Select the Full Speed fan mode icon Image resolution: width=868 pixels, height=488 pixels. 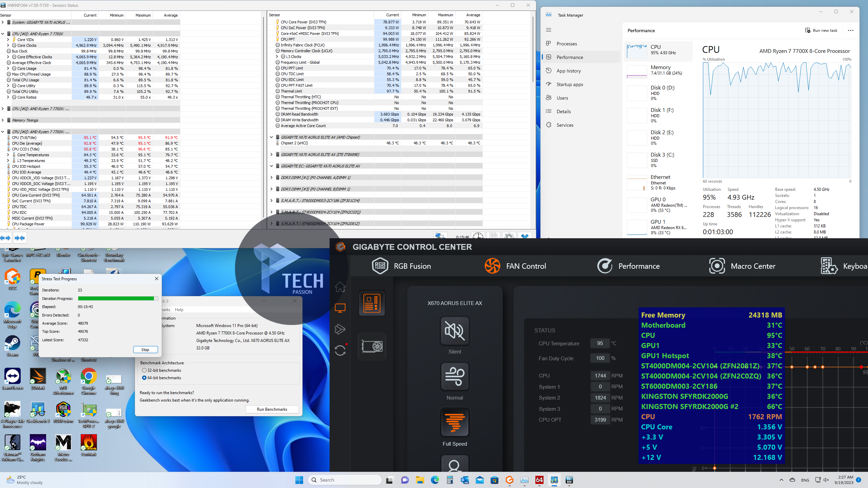pos(455,423)
